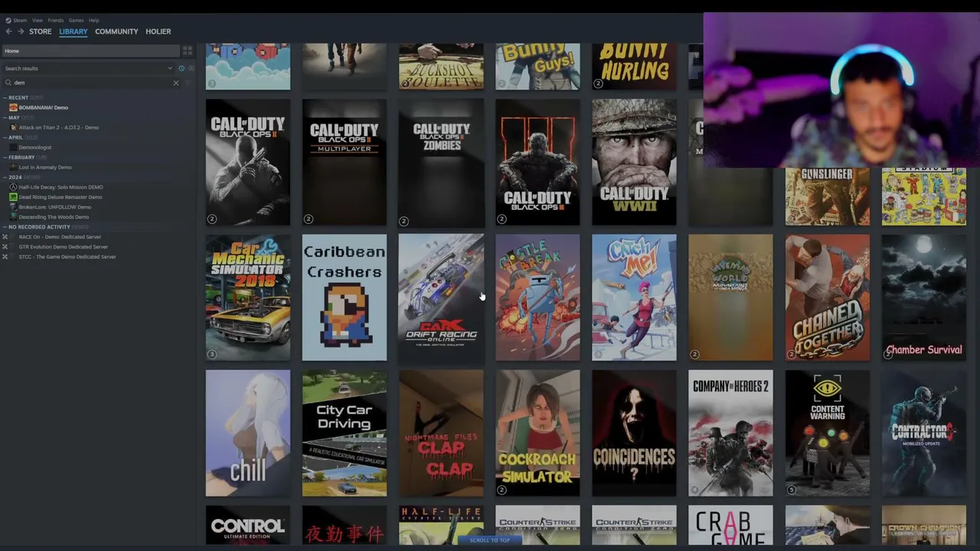Click the Dead Rising Deluxe Remaster icon

click(13, 197)
